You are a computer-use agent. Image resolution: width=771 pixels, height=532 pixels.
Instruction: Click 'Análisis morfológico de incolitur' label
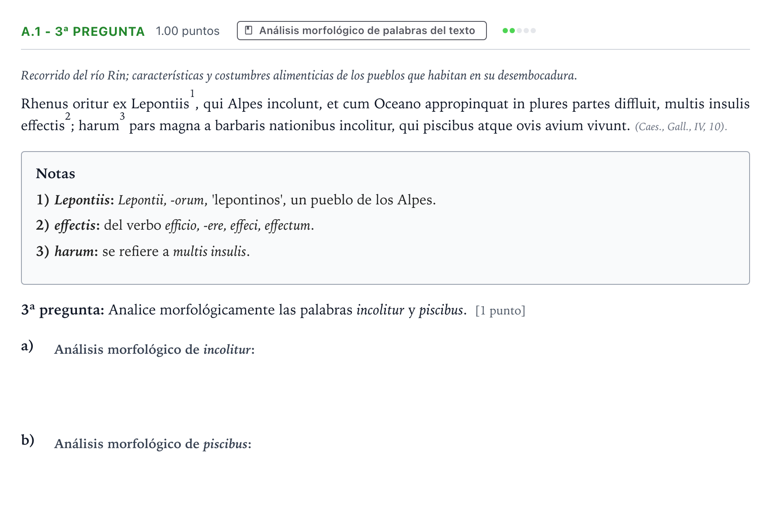pyautogui.click(x=154, y=350)
